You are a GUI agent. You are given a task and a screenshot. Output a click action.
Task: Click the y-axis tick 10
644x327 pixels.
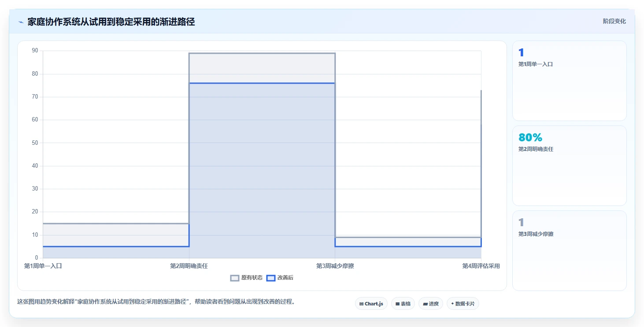pyautogui.click(x=35, y=235)
